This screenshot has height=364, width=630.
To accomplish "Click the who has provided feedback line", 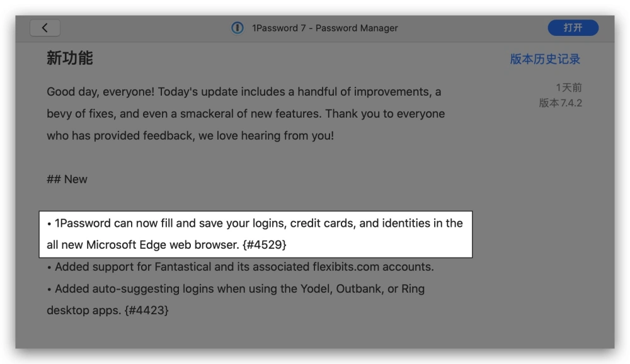I will point(190,136).
